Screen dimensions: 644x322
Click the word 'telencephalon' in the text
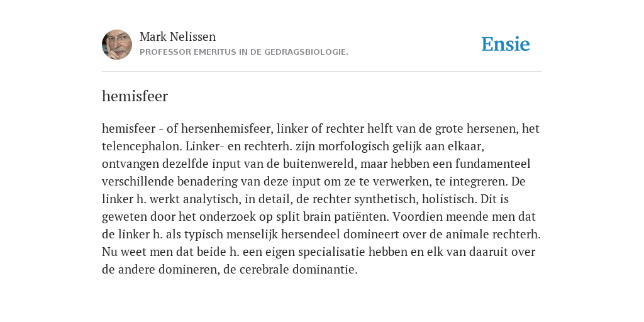coord(142,147)
